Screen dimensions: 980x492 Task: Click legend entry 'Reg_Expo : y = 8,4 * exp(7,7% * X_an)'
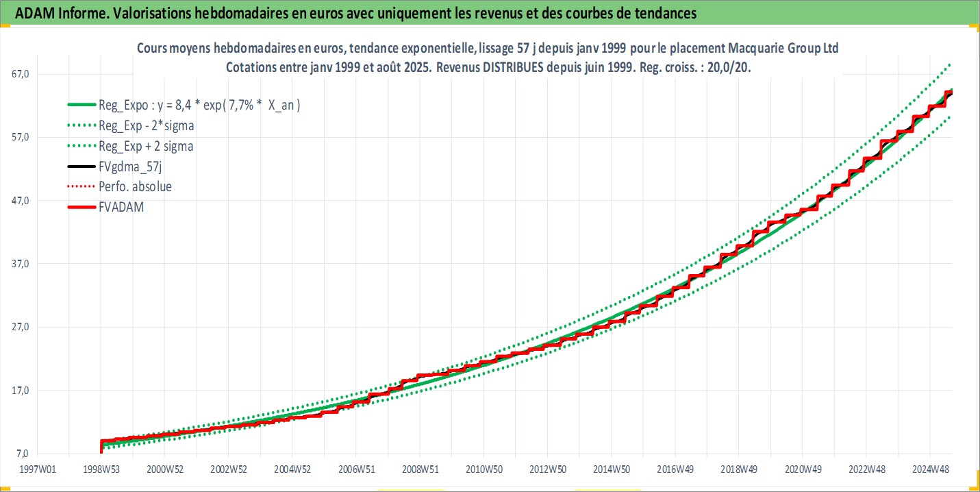click(200, 106)
